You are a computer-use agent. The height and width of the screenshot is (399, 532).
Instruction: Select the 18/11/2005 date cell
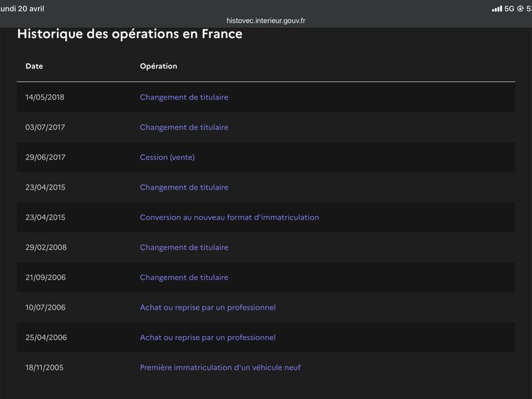pyautogui.click(x=45, y=368)
